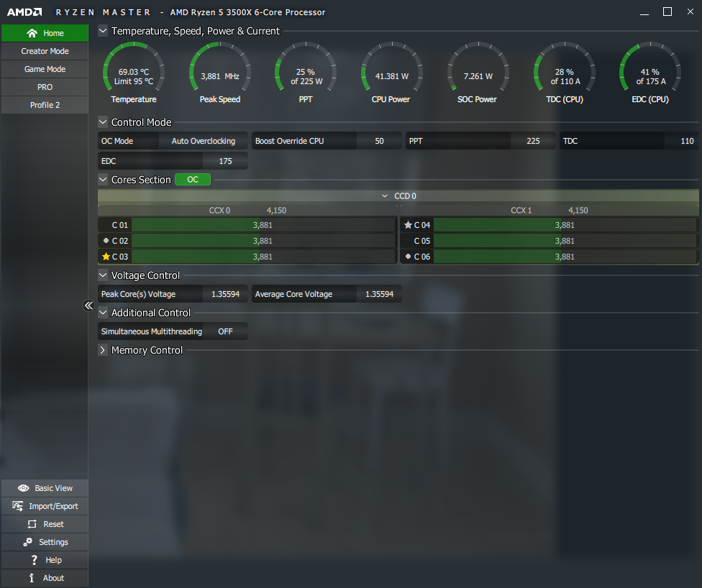Image resolution: width=702 pixels, height=588 pixels.
Task: Click the Import/Export icon
Action: point(17,506)
